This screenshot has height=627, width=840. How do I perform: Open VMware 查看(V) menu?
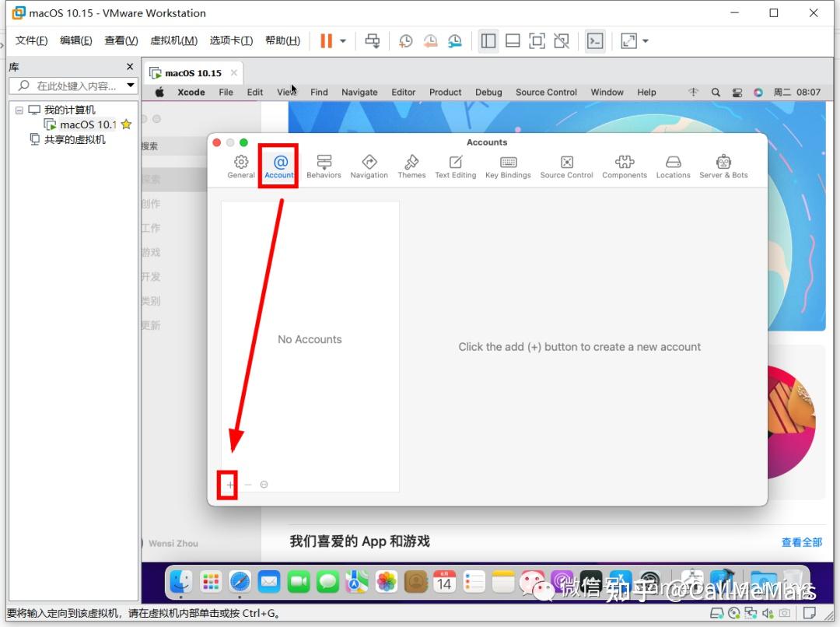121,40
